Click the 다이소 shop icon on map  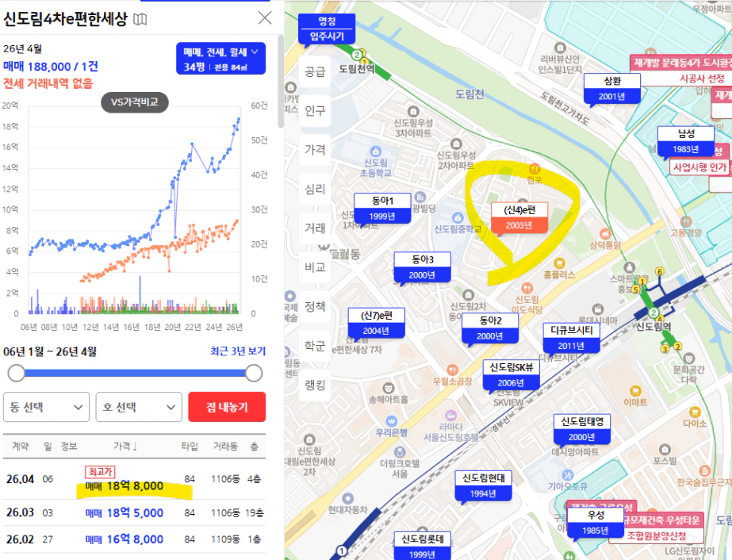click(x=695, y=412)
